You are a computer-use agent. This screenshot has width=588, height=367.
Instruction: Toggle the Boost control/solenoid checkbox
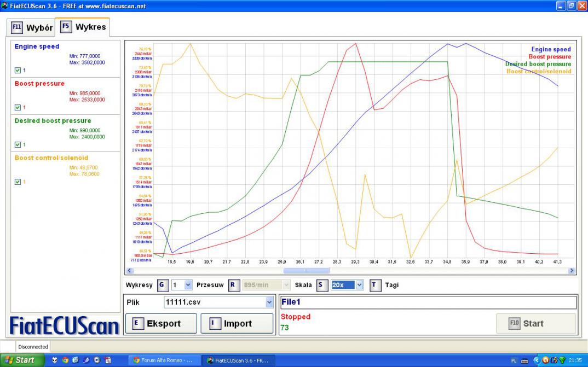tap(18, 182)
